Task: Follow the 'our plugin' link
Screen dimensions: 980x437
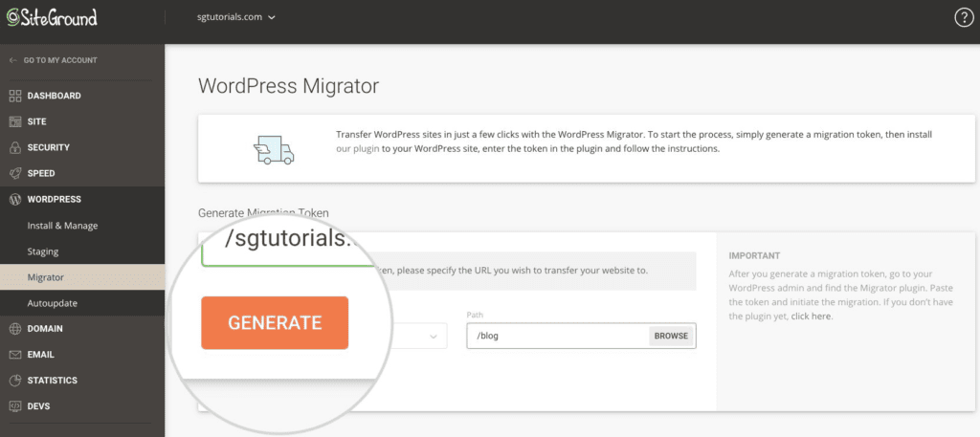Action: click(x=358, y=149)
